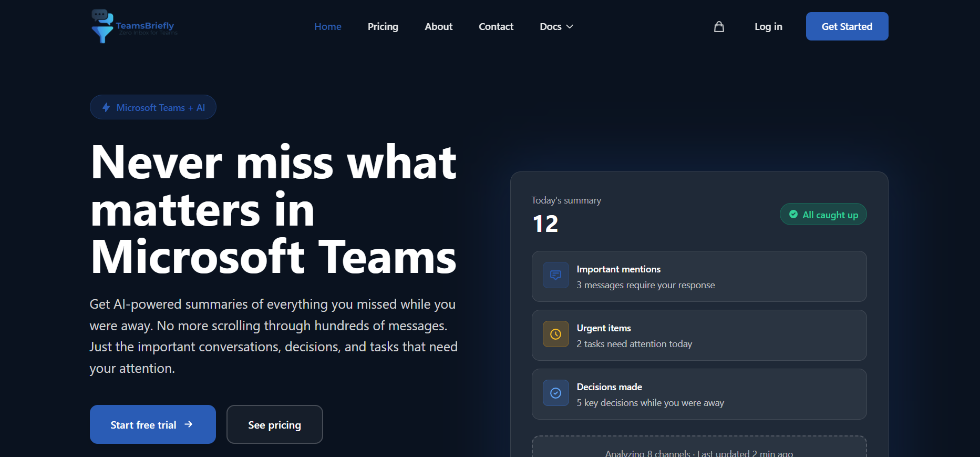Open the Contact page
The width and height of the screenshot is (980, 457).
click(496, 26)
